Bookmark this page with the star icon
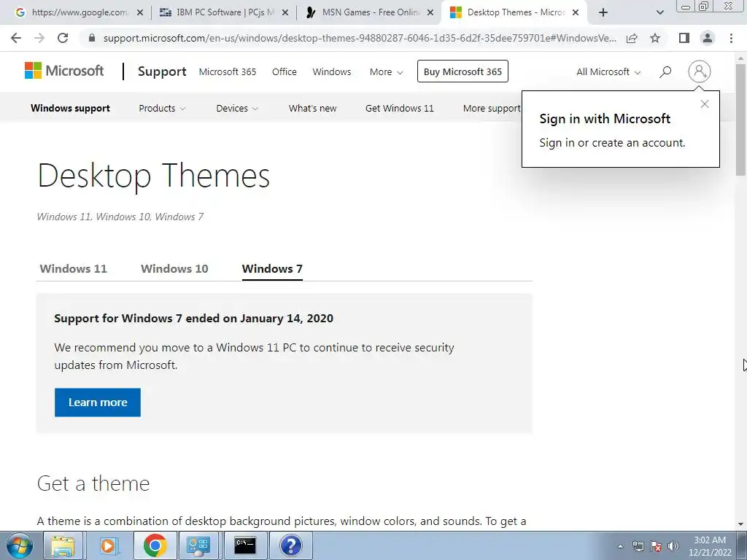747x560 pixels. click(x=655, y=38)
